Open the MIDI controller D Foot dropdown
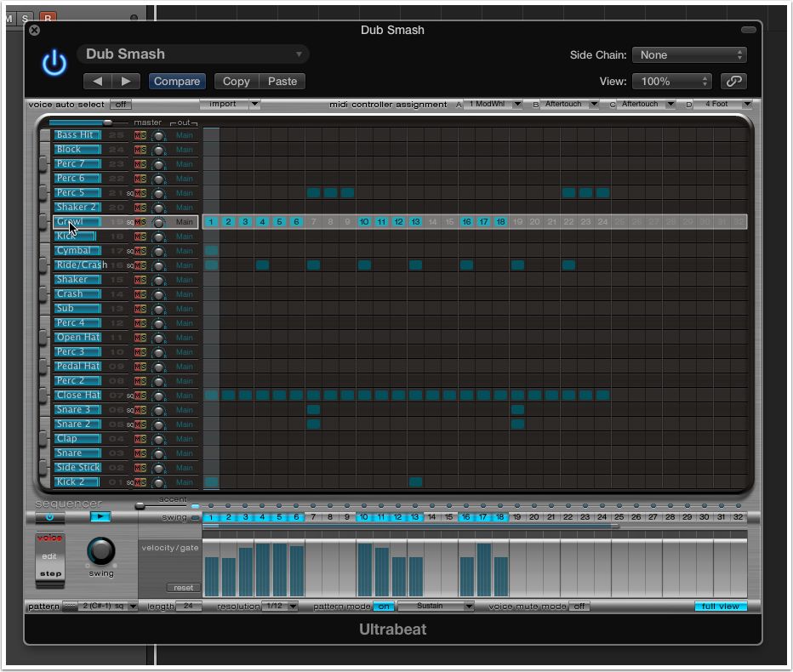Image resolution: width=793 pixels, height=672 pixels. 722,104
